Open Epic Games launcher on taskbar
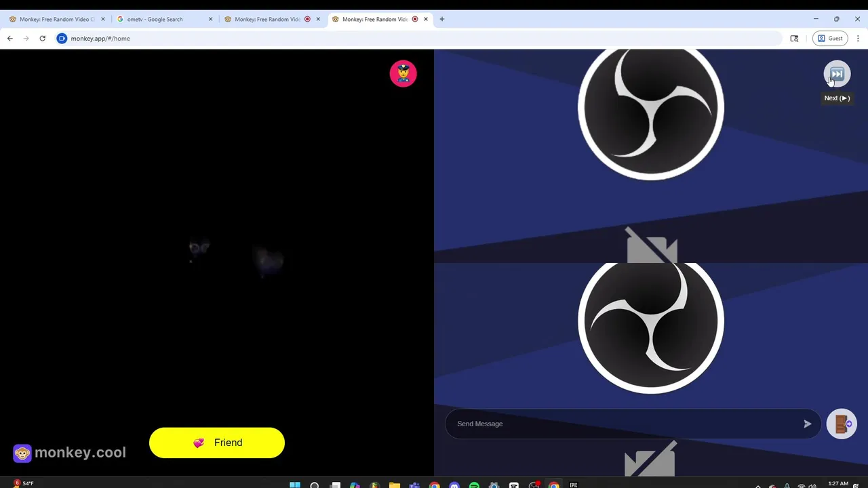This screenshot has width=868, height=488. point(574,485)
